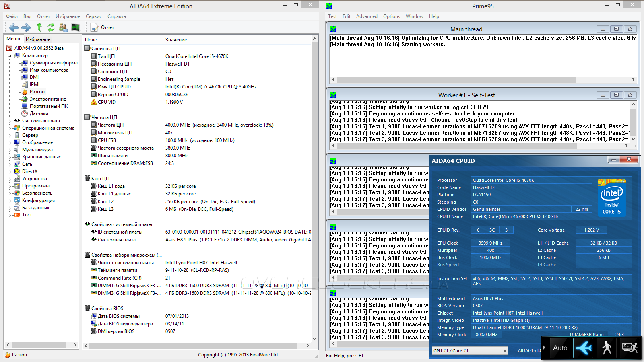Image resolution: width=644 pixels, height=362 pixels.
Task: Click the walking person mode icon
Action: [x=607, y=348]
